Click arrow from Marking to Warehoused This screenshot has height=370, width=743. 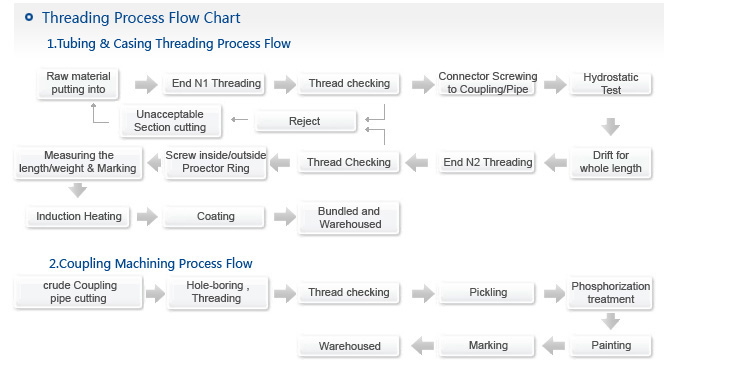[x=423, y=346]
